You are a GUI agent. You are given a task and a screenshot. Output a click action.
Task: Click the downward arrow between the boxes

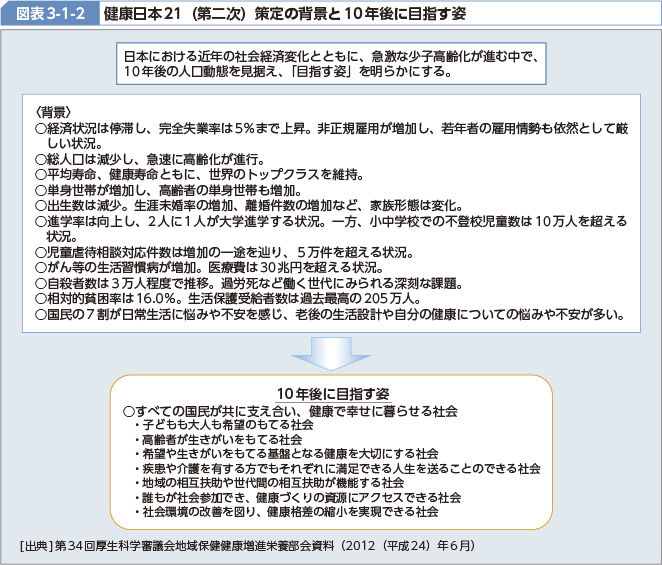(x=331, y=352)
